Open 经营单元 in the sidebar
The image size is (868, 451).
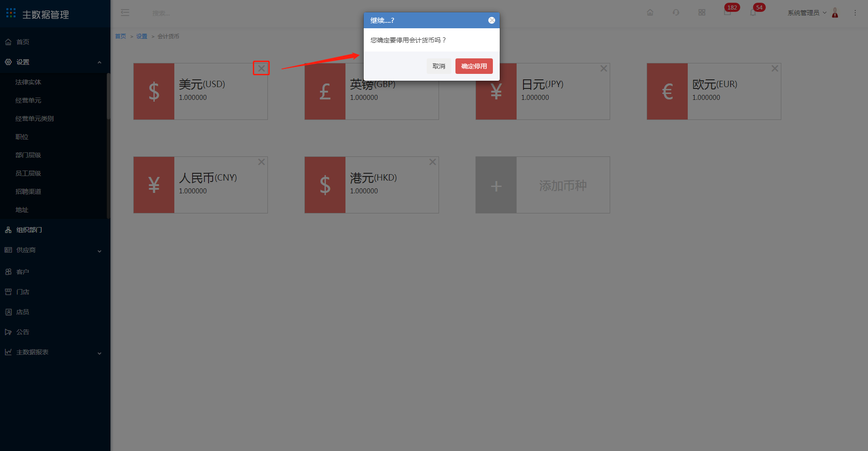(28, 100)
